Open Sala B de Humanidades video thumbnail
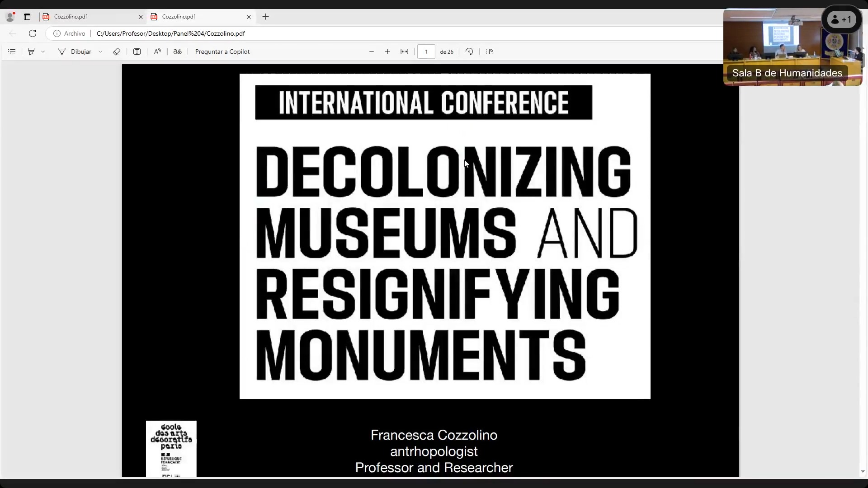 [793, 47]
